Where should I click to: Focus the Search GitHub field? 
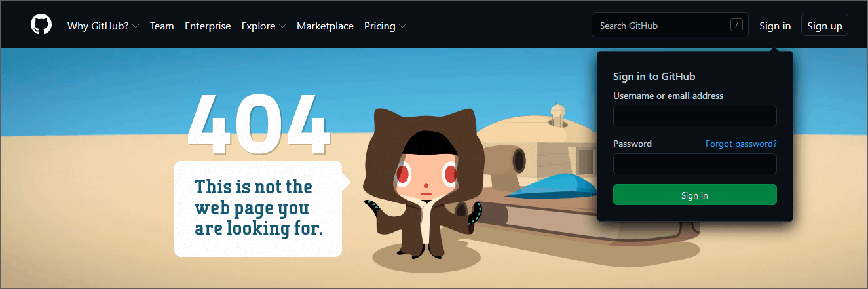[670, 26]
